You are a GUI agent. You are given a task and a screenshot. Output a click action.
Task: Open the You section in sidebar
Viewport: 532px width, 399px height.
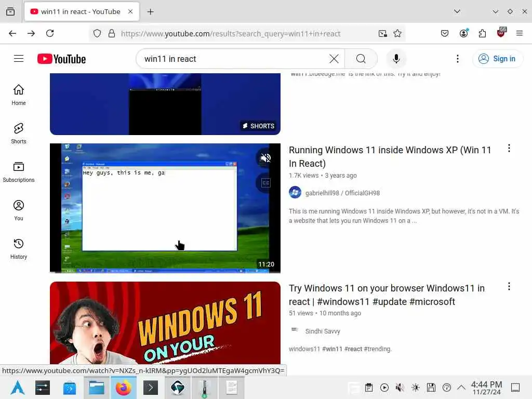[19, 210]
